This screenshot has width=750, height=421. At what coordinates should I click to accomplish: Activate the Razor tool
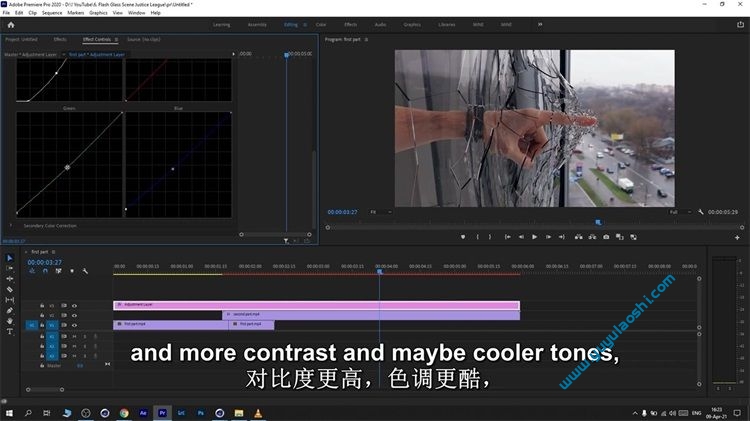pos(10,289)
